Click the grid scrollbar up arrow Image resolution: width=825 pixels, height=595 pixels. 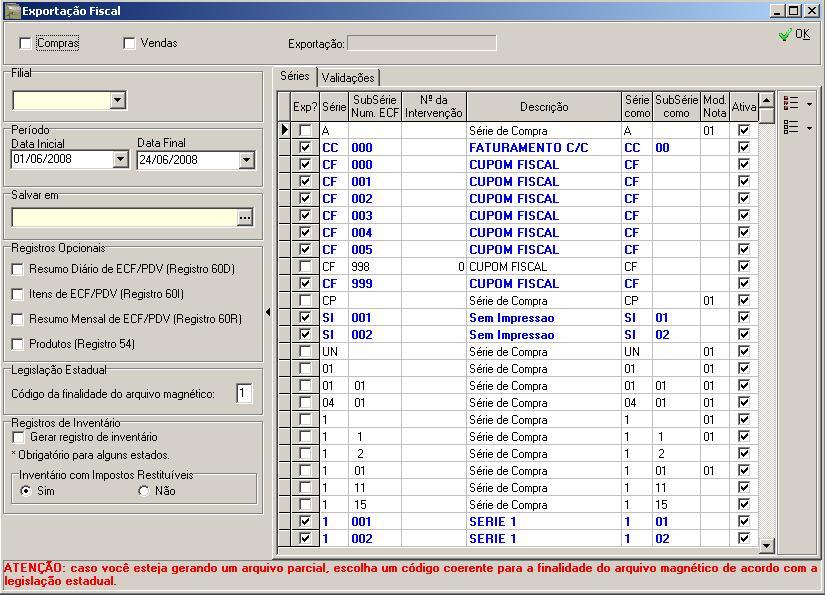click(767, 100)
